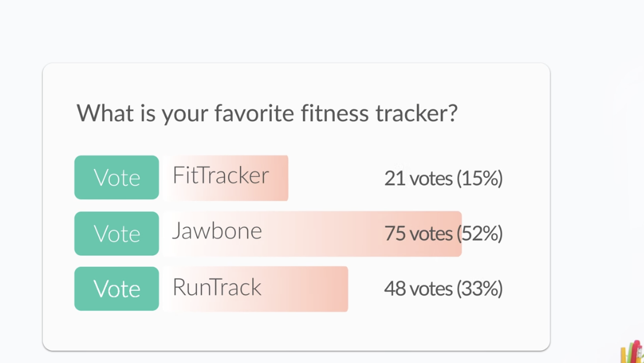Vote for Jawbone

[x=116, y=233]
